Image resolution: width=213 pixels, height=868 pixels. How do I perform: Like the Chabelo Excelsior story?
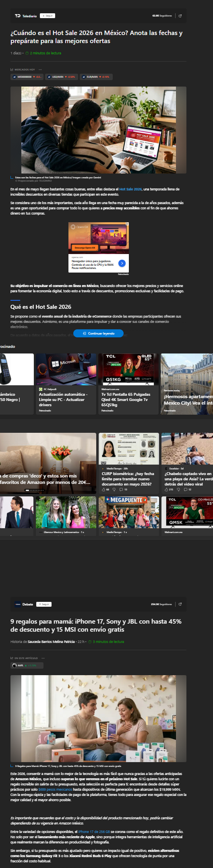[166, 490]
